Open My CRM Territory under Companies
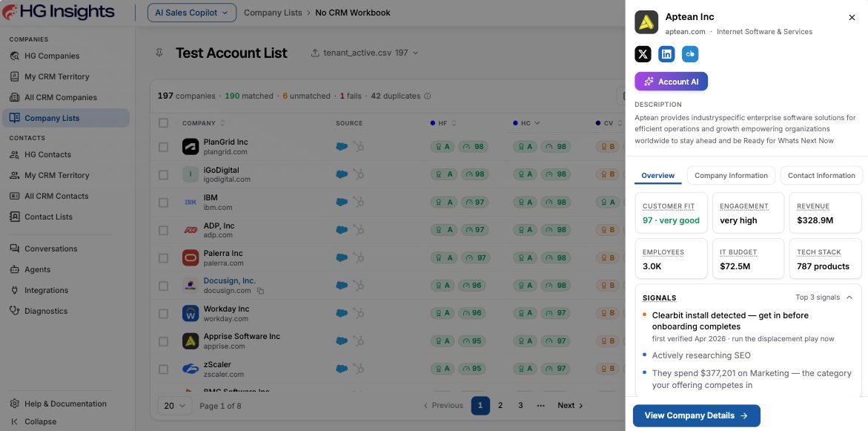 click(66, 76)
